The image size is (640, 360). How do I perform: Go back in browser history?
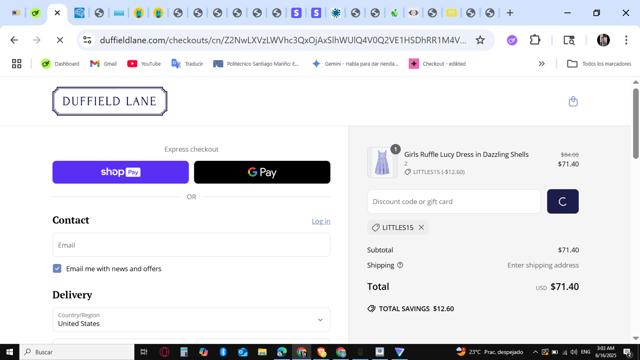pyautogui.click(x=14, y=40)
